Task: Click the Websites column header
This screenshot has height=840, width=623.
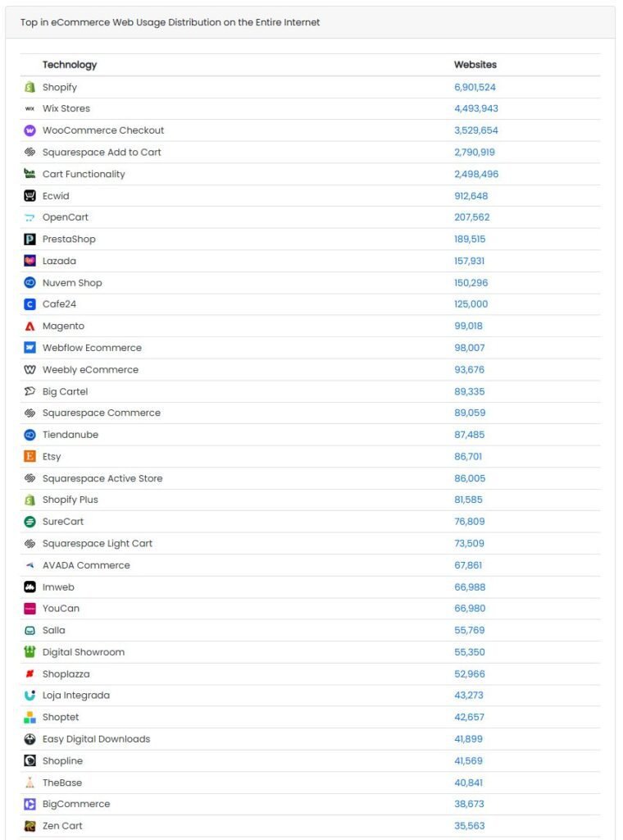Action: (x=475, y=65)
